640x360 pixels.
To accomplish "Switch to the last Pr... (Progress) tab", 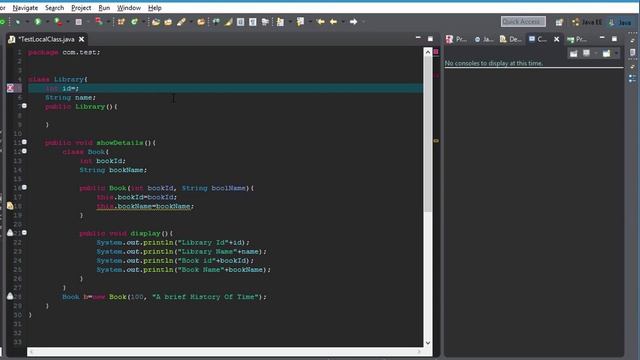I will 577,39.
